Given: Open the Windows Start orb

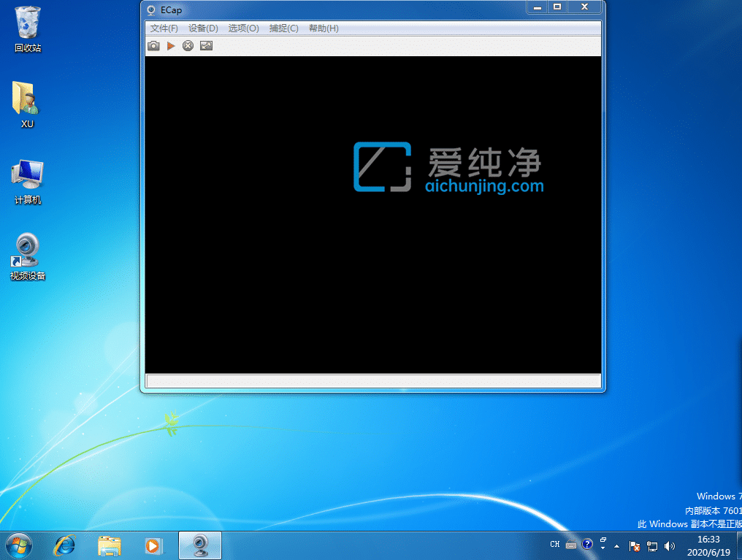Looking at the screenshot, I should coord(19,546).
